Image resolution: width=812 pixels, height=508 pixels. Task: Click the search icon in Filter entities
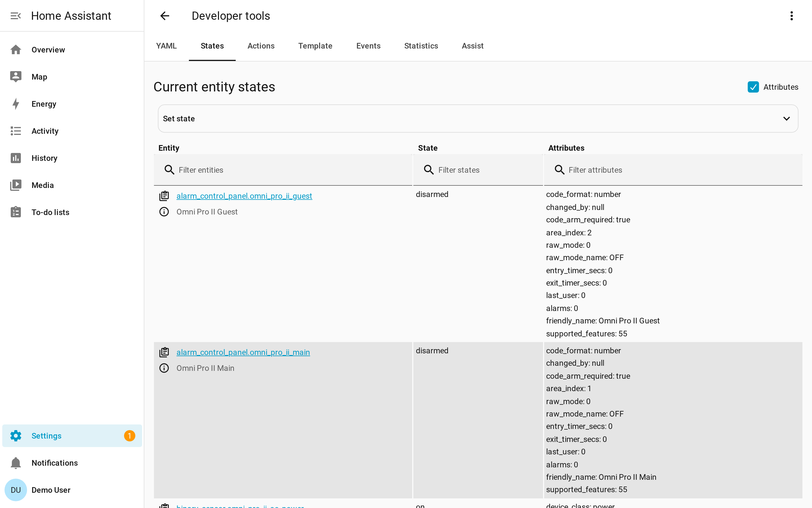pyautogui.click(x=169, y=170)
